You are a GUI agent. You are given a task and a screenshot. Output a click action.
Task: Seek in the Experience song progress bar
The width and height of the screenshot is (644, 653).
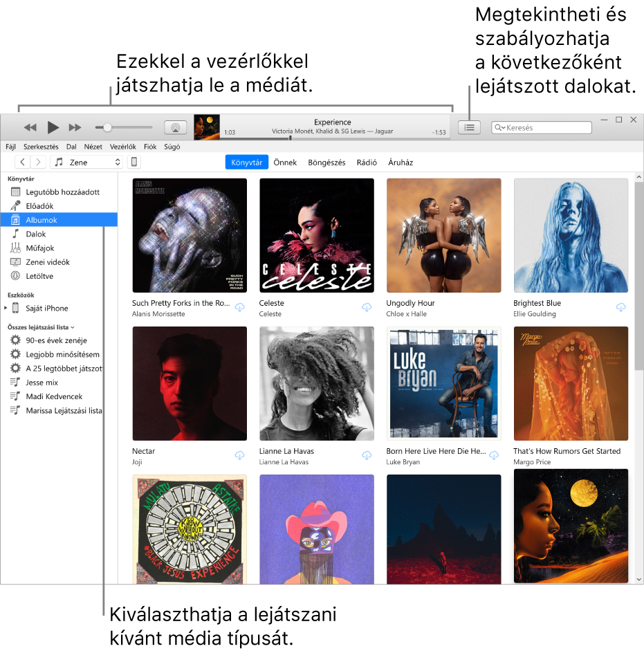click(335, 138)
